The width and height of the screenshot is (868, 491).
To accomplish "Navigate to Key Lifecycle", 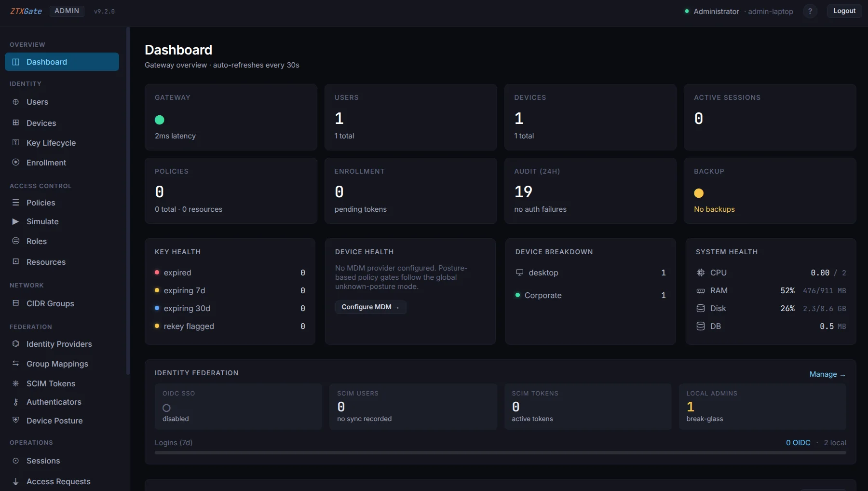I will [62, 143].
